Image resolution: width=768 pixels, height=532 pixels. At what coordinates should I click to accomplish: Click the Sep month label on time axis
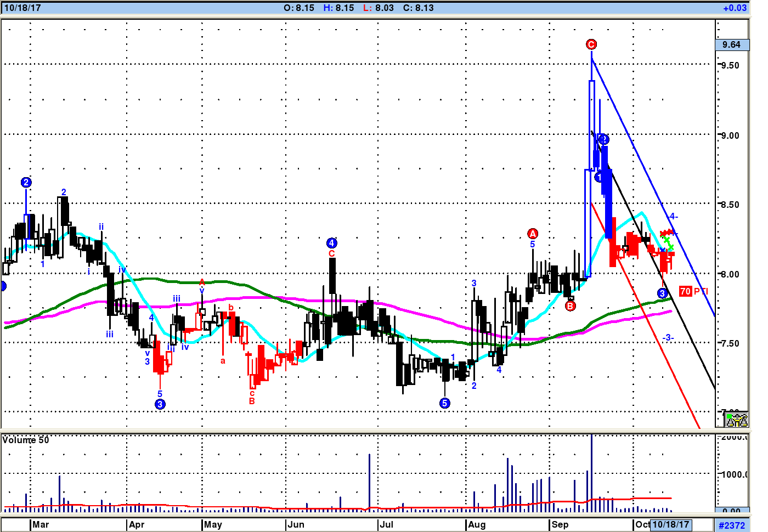[x=560, y=524]
